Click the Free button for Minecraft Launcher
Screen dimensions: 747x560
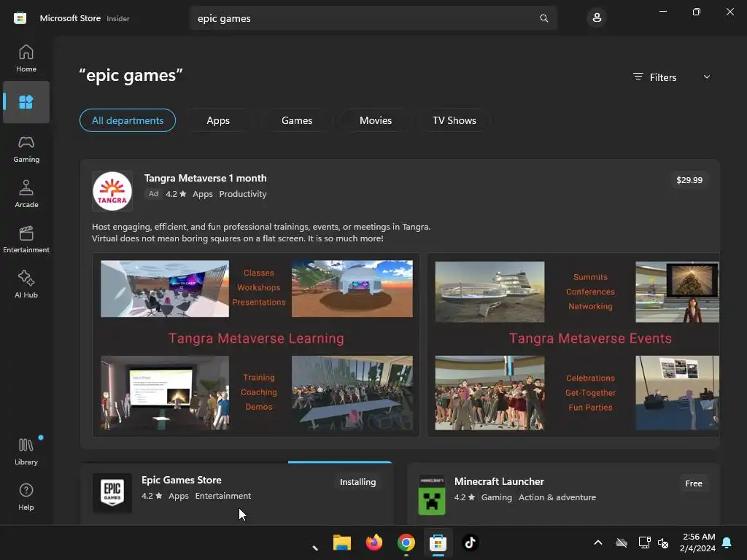click(694, 483)
